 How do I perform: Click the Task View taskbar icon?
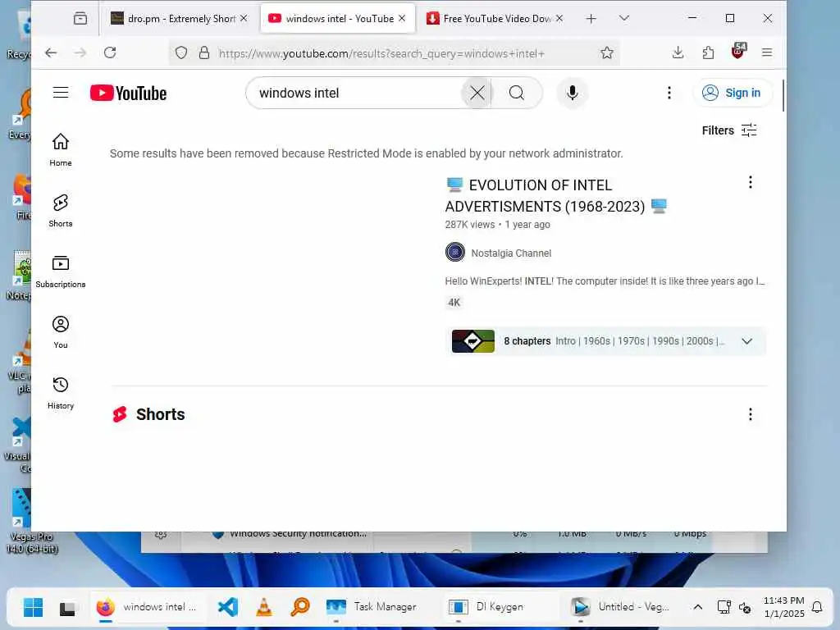(x=67, y=607)
